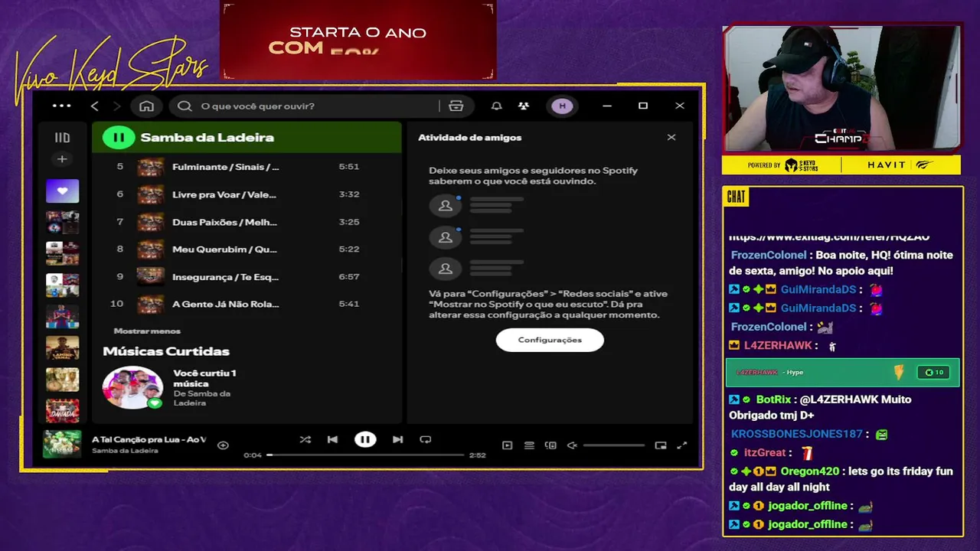Skip to next track
The height and width of the screenshot is (551, 980).
397,439
